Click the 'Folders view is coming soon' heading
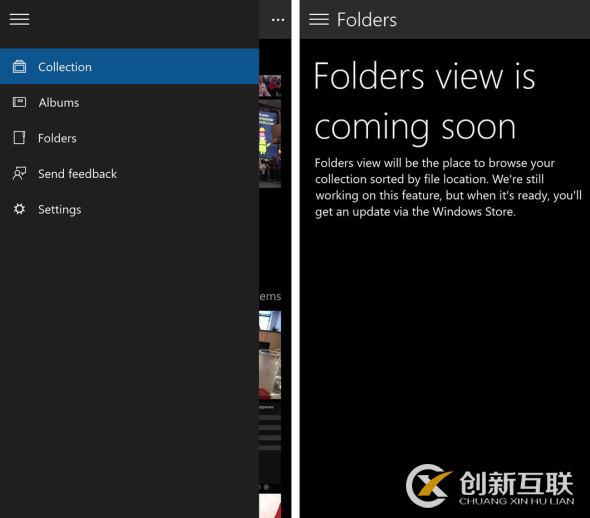 click(424, 102)
